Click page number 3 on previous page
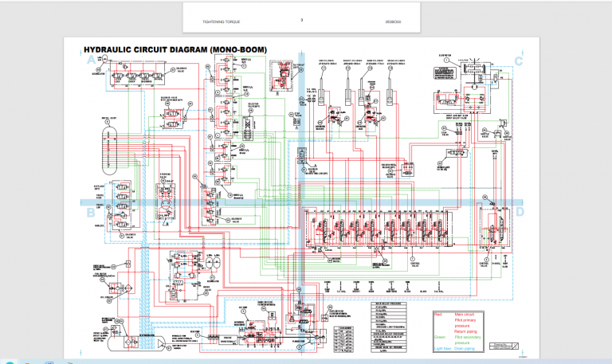This screenshot has width=612, height=364. point(302,20)
